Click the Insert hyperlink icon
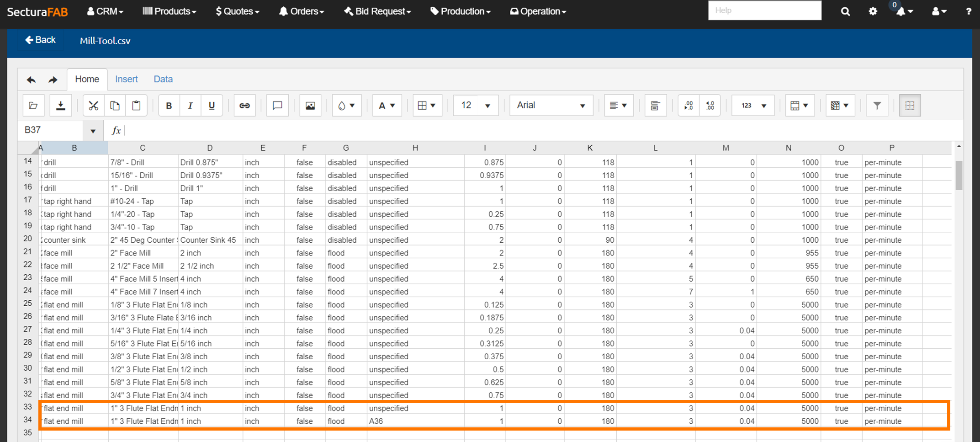 point(244,106)
